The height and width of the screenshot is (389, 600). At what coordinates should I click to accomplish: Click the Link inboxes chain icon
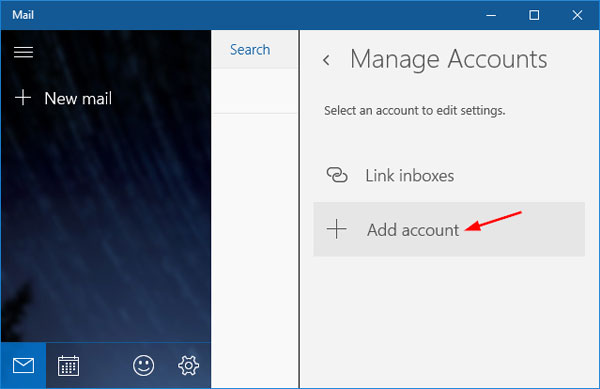(337, 175)
